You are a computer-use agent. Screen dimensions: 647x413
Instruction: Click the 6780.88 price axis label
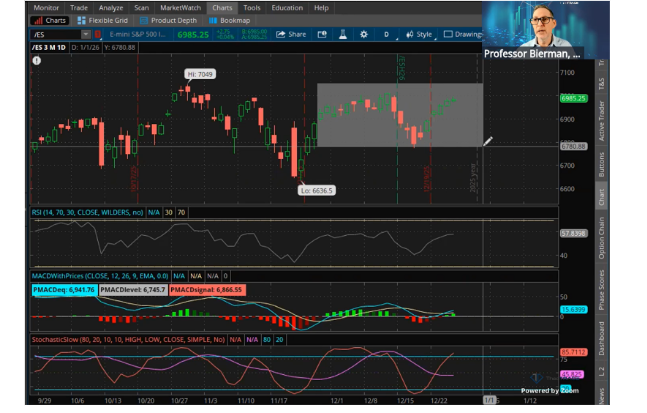[x=574, y=146]
